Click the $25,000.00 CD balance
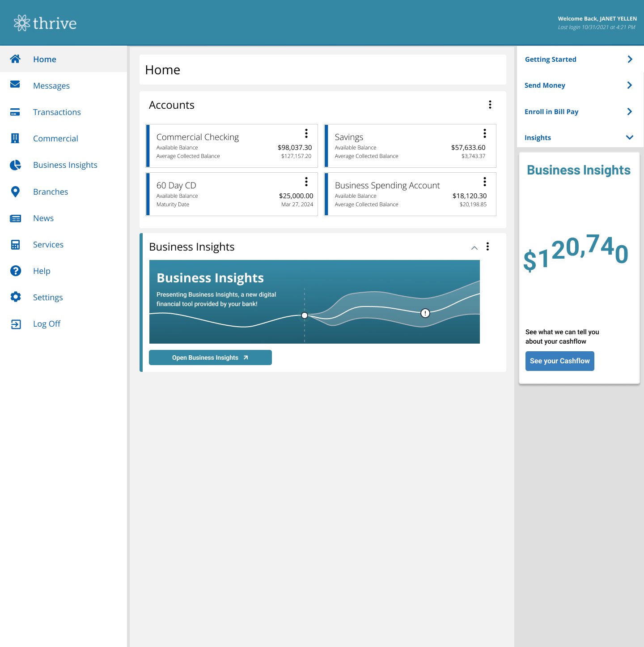Screen dimensions: 644x647 [296, 196]
